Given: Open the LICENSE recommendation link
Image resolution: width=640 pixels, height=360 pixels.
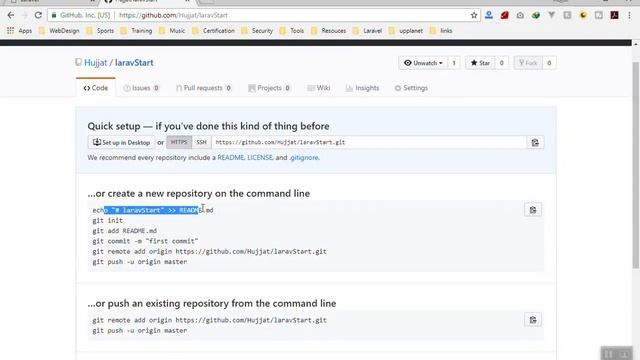Looking at the screenshot, I should (x=260, y=158).
